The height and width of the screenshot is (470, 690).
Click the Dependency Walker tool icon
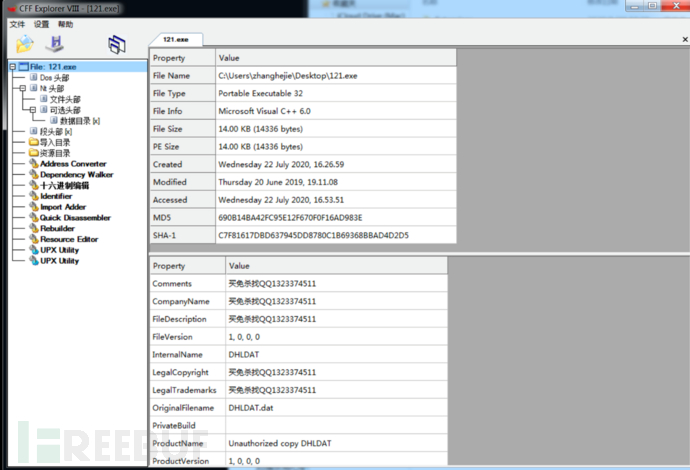[34, 174]
